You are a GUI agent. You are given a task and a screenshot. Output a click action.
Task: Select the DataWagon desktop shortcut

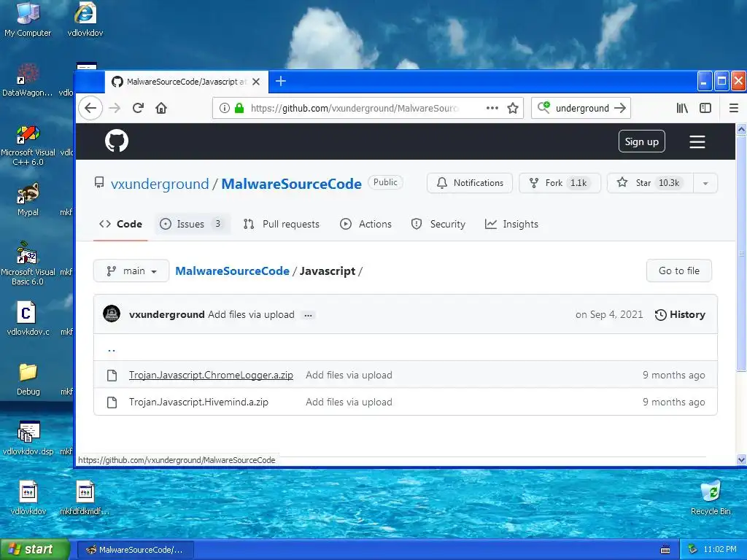(x=28, y=80)
